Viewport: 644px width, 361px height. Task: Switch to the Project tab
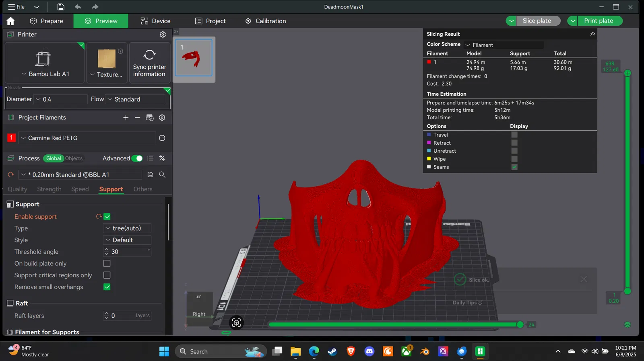(210, 21)
